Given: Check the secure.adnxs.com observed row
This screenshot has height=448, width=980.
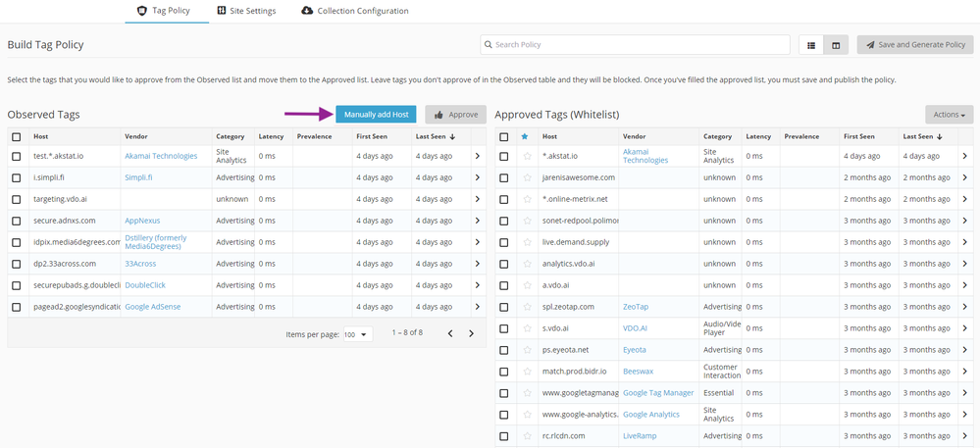Looking at the screenshot, I should (17, 221).
